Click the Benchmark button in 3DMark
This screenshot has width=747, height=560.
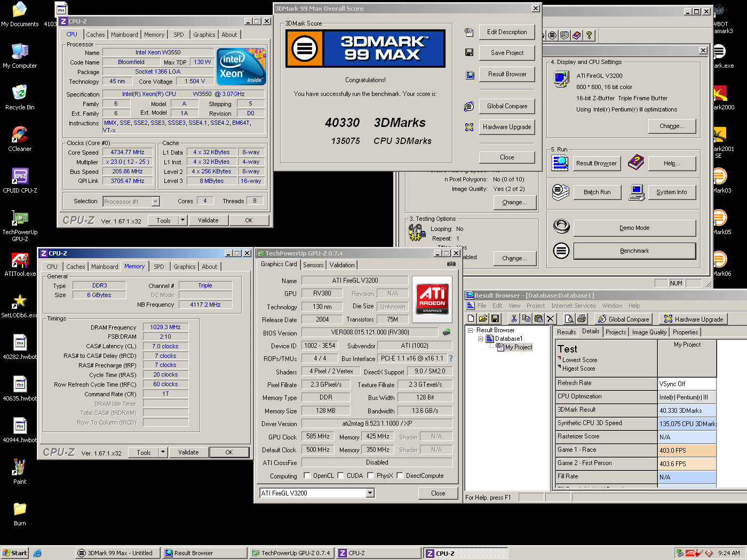(634, 251)
